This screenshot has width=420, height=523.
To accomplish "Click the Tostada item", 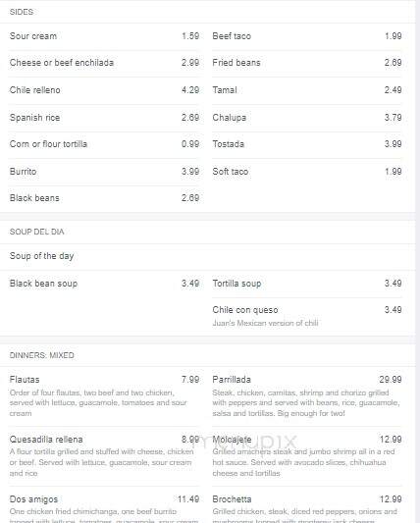I will pyautogui.click(x=307, y=144).
